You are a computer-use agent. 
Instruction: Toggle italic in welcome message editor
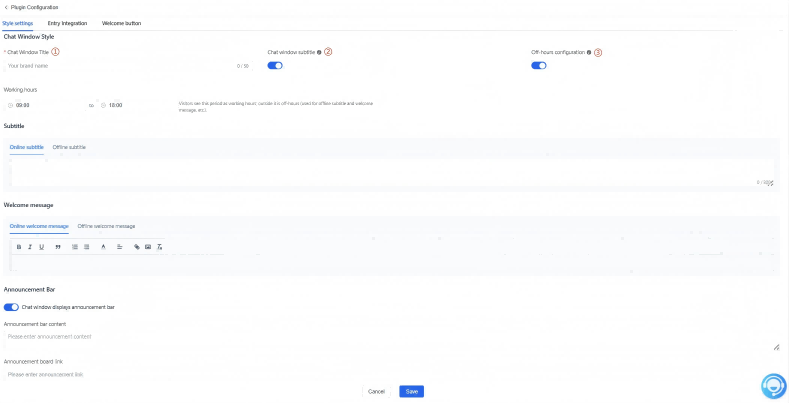30,247
